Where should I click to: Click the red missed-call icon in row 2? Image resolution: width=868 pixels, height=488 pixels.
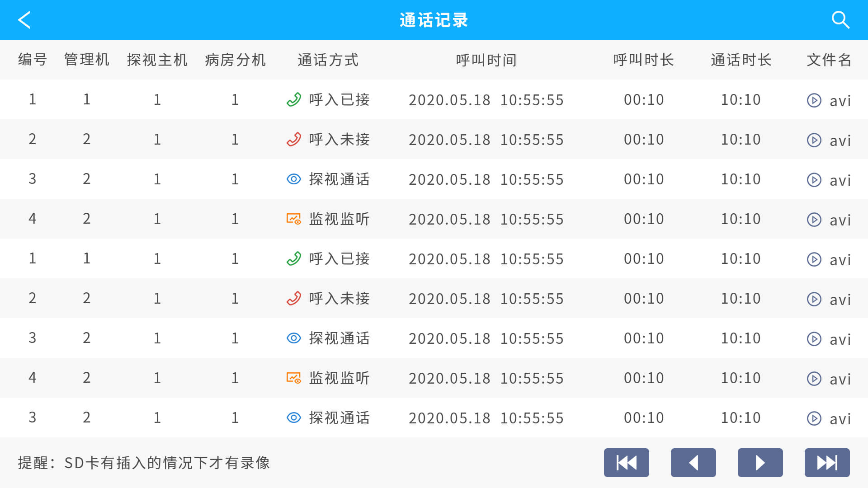[x=294, y=139]
